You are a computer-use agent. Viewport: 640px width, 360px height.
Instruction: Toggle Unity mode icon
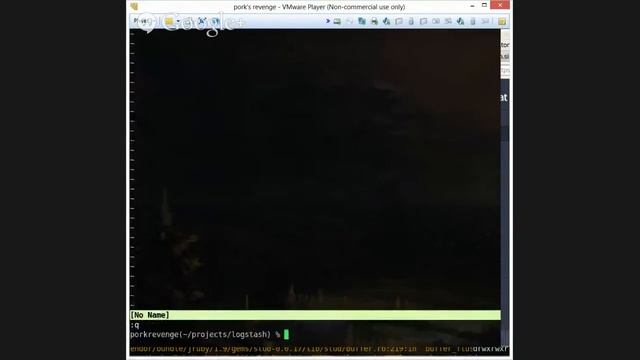[215, 21]
